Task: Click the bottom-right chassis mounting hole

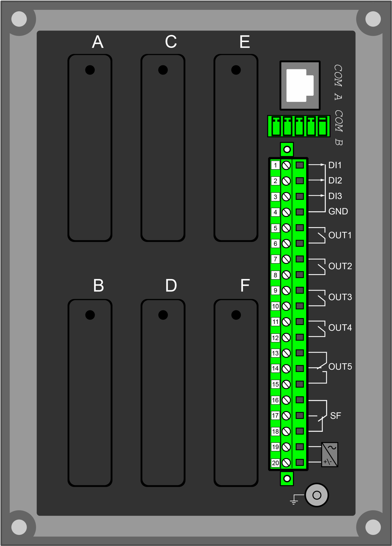Action: [373, 527]
